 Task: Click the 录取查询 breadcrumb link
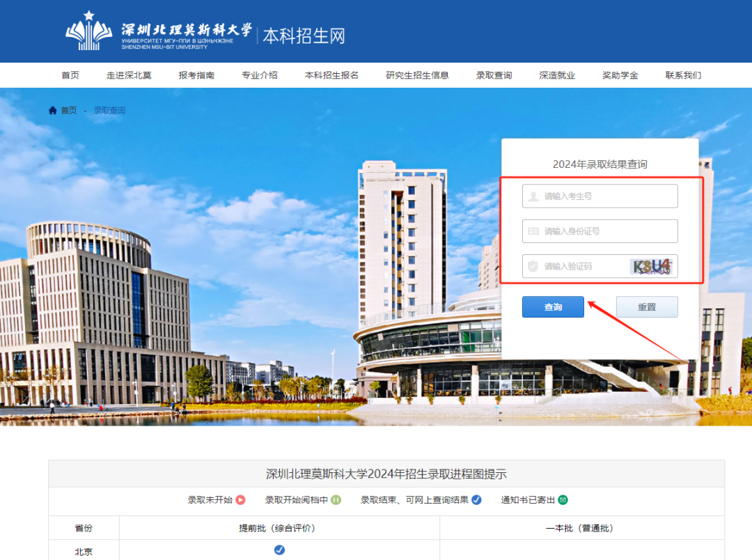[x=109, y=110]
